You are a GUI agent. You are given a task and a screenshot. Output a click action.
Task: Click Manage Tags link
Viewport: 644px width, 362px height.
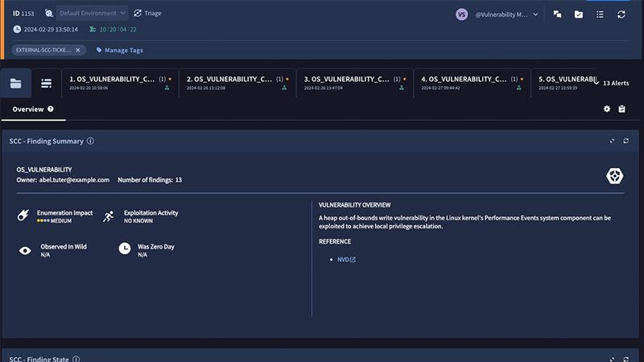pos(119,50)
